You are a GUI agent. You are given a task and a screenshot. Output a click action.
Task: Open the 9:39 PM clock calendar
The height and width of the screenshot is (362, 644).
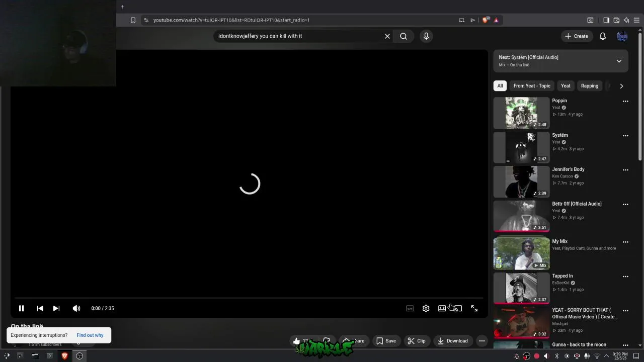click(x=620, y=356)
